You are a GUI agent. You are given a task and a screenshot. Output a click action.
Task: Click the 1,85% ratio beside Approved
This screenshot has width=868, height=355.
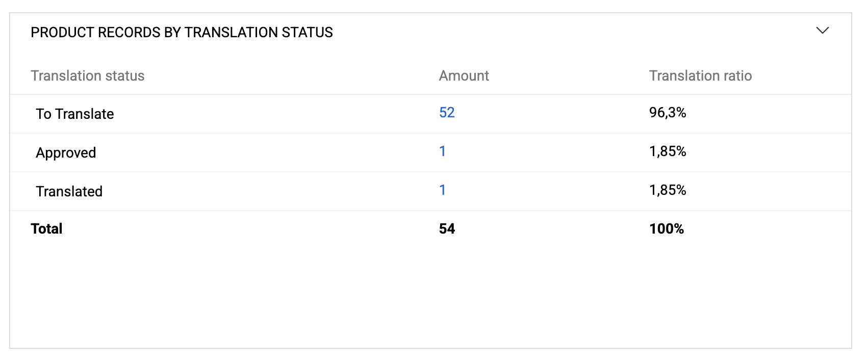[x=668, y=151]
